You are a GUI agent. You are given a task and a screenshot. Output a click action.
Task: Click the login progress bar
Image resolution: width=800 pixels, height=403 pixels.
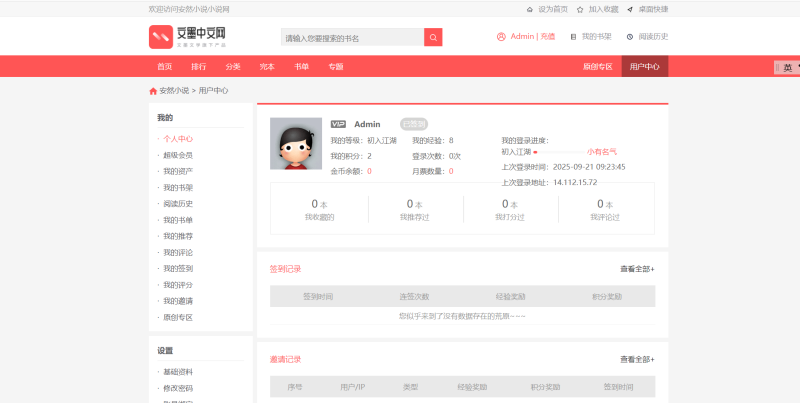click(559, 152)
